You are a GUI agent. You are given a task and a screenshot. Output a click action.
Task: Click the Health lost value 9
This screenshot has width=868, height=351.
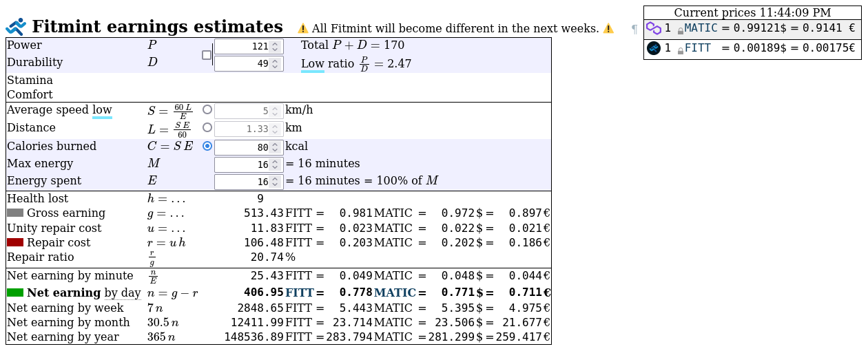pyautogui.click(x=260, y=199)
